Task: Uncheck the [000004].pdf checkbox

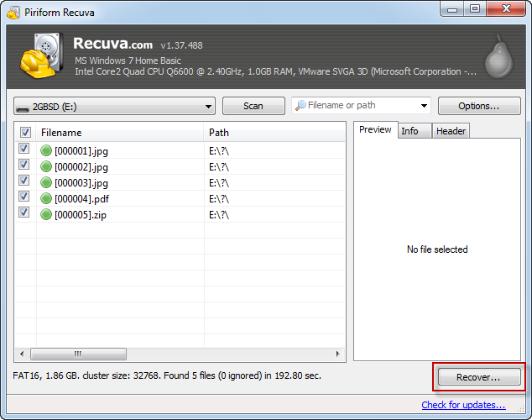Action: [x=23, y=197]
